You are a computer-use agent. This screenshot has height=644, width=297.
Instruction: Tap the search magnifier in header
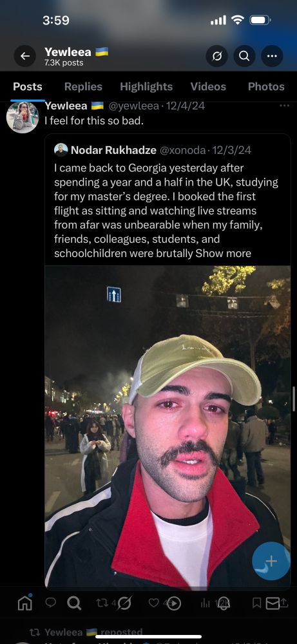(244, 56)
